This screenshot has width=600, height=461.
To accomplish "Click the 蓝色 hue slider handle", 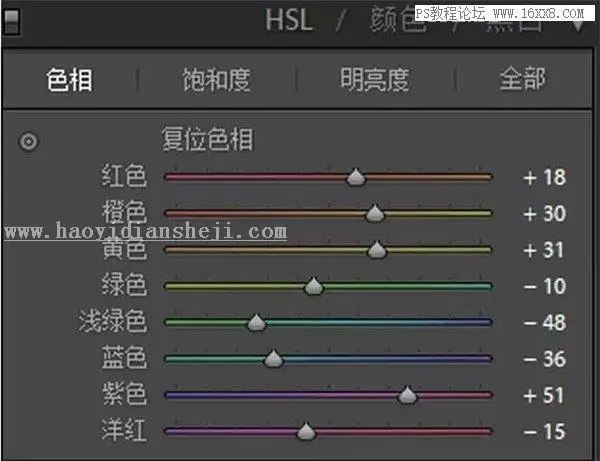I will (273, 359).
